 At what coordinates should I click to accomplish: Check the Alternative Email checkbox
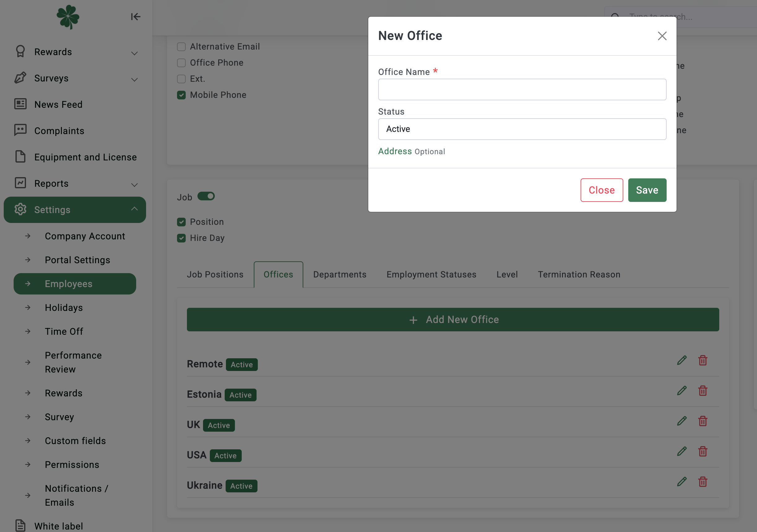point(181,47)
